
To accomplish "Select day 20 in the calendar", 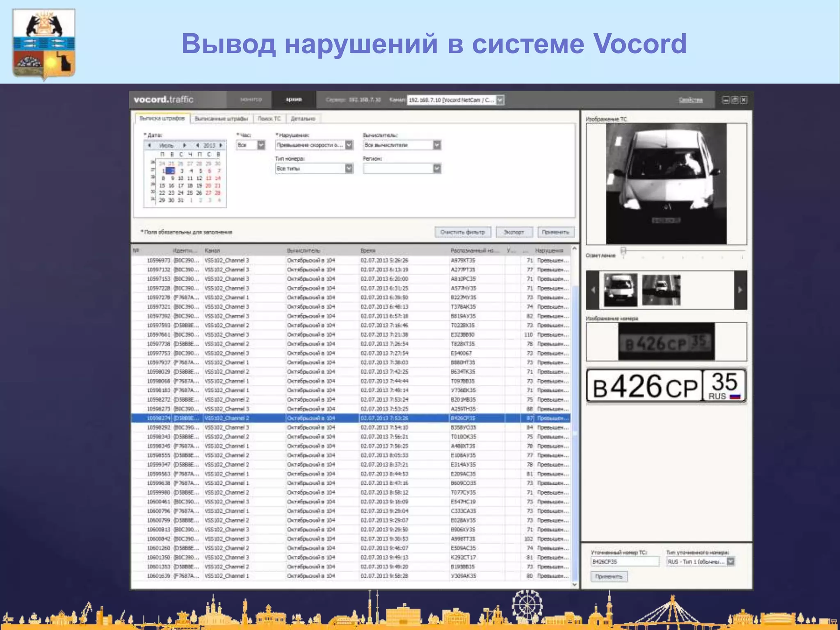I will click(x=208, y=186).
